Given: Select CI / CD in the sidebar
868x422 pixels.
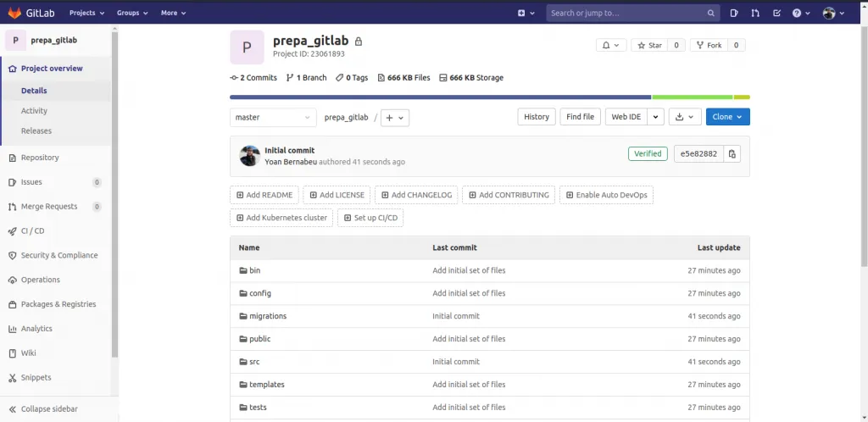Looking at the screenshot, I should [33, 230].
